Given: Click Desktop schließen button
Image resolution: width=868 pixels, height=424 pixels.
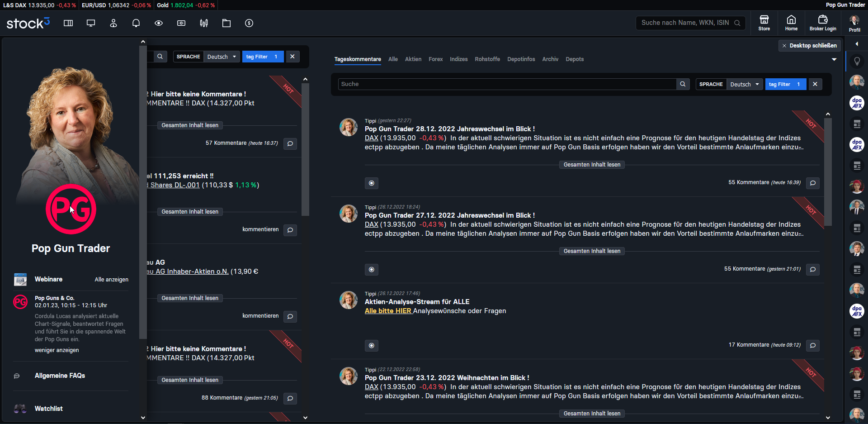Looking at the screenshot, I should [810, 46].
